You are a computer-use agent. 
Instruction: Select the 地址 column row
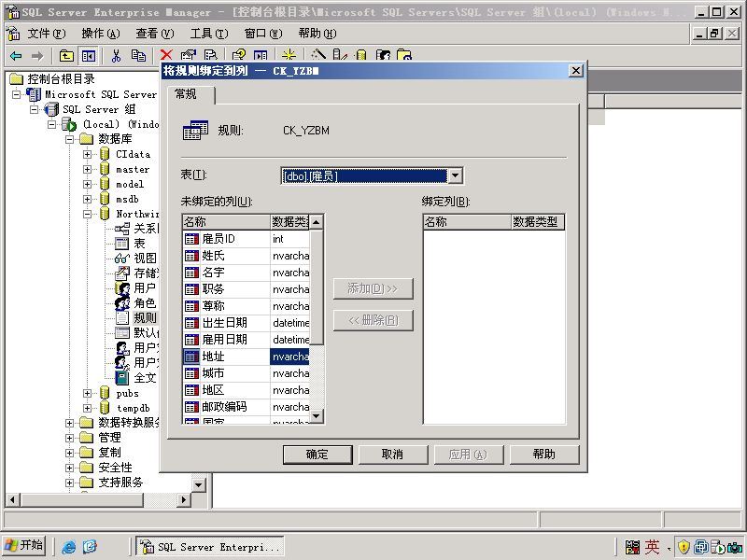[x=247, y=357]
